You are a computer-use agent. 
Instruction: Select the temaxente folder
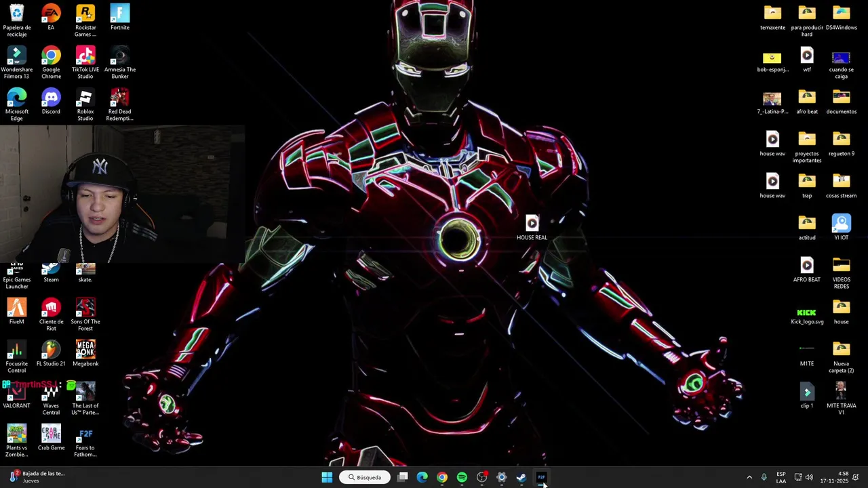click(772, 18)
